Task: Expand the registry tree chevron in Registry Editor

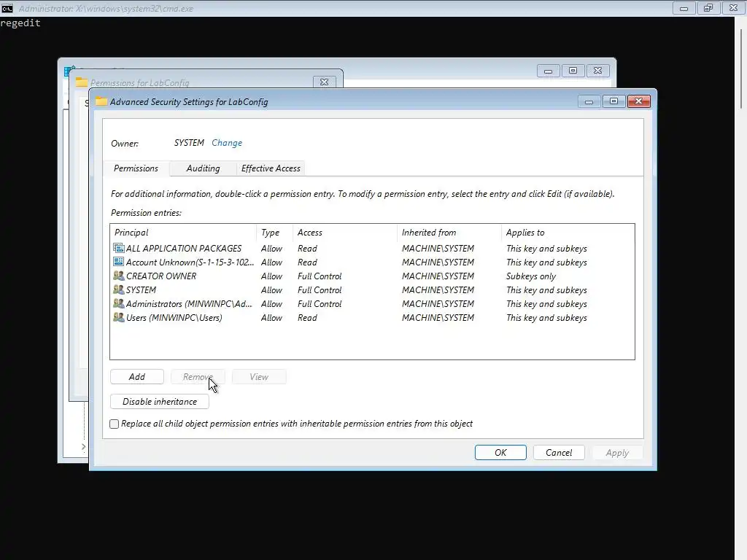Action: point(83,446)
